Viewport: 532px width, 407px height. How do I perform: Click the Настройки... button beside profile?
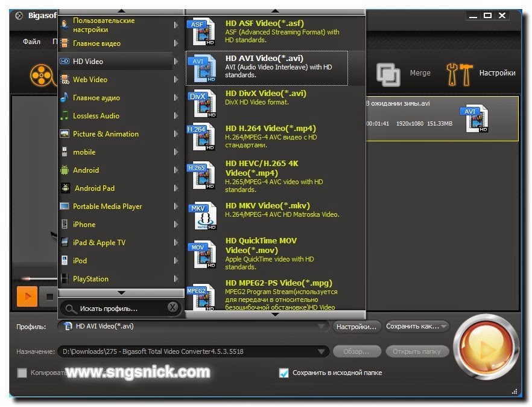[x=356, y=327]
